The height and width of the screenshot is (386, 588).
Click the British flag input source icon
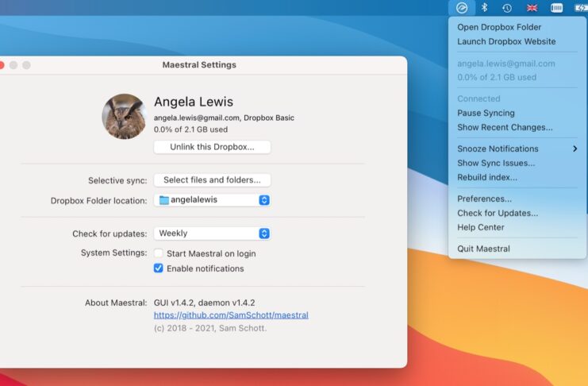pos(532,8)
